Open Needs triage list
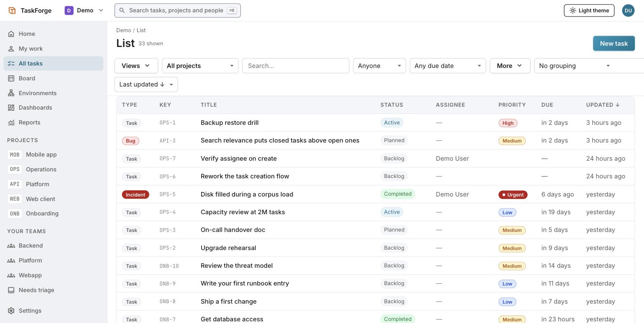Viewport: 644px width, 323px height. pyautogui.click(x=54, y=290)
